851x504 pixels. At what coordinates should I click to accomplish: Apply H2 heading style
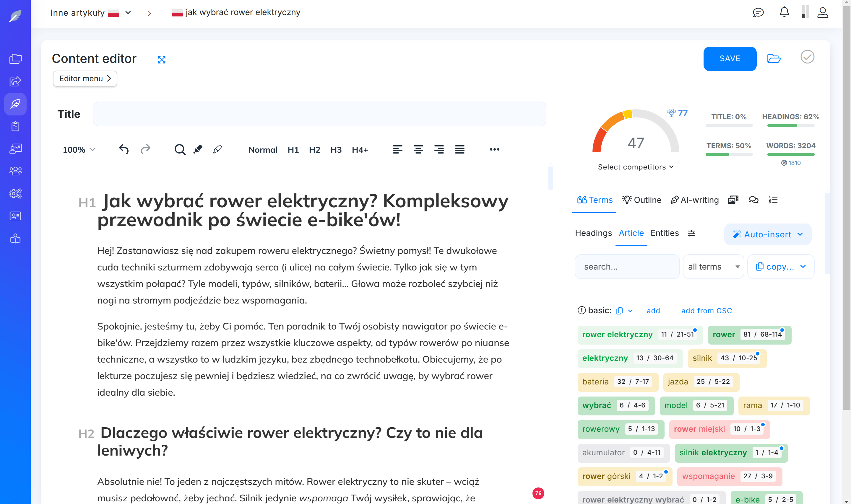click(314, 150)
